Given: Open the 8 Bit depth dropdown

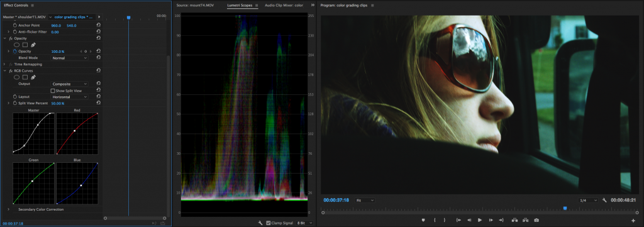Looking at the screenshot, I should 304,223.
